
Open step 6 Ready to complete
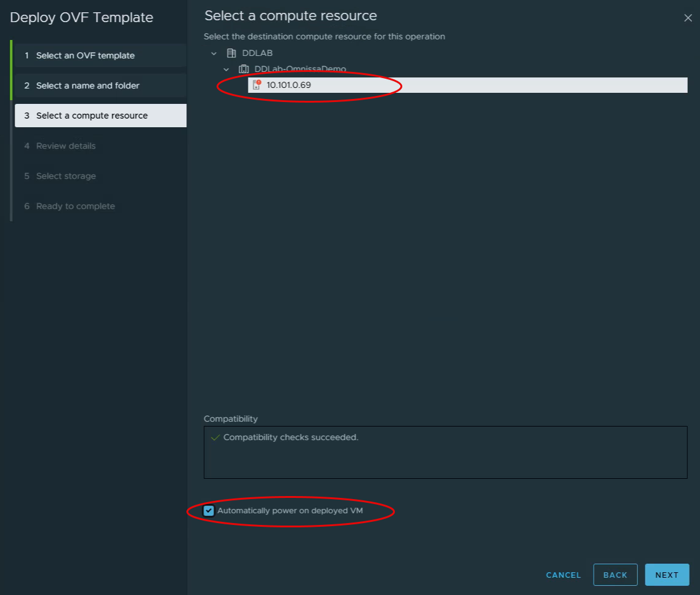pos(75,206)
